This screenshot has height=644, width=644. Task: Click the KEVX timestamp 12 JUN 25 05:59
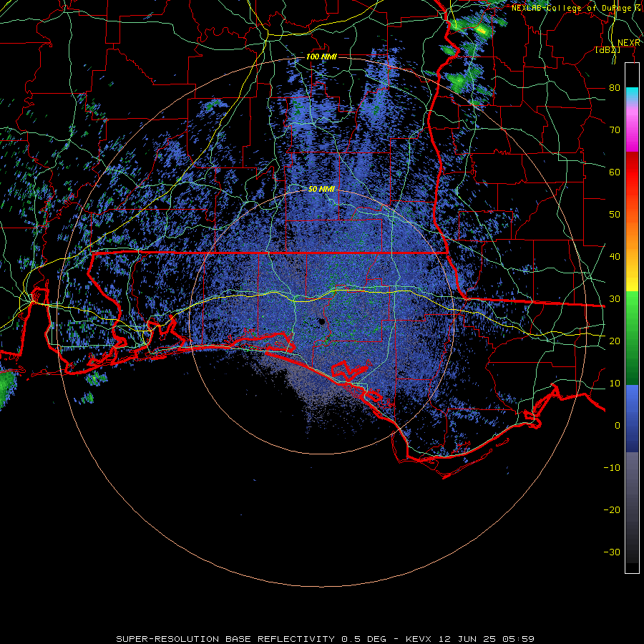[x=470, y=639]
